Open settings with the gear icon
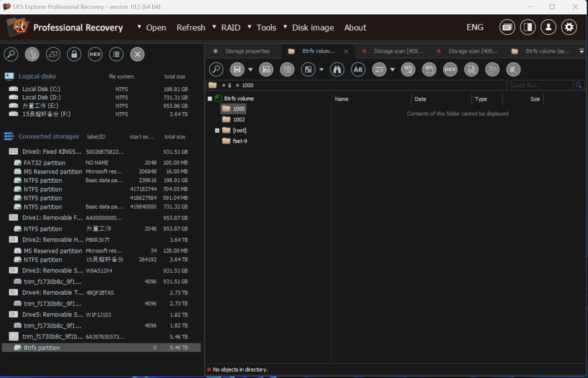Viewport: 588px width, 378px height. (569, 27)
